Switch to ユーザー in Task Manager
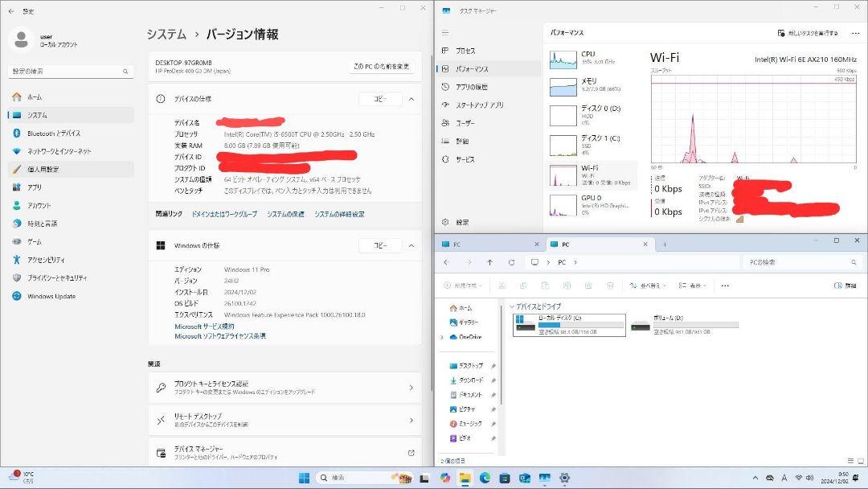Viewport: 868px width, 489px height. [489, 123]
